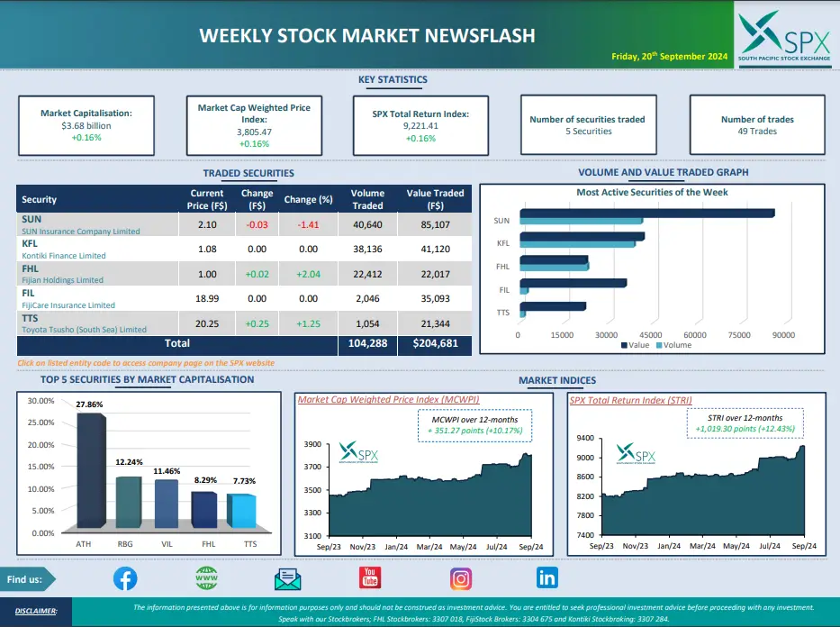Open the Facebook icon link

125,578
